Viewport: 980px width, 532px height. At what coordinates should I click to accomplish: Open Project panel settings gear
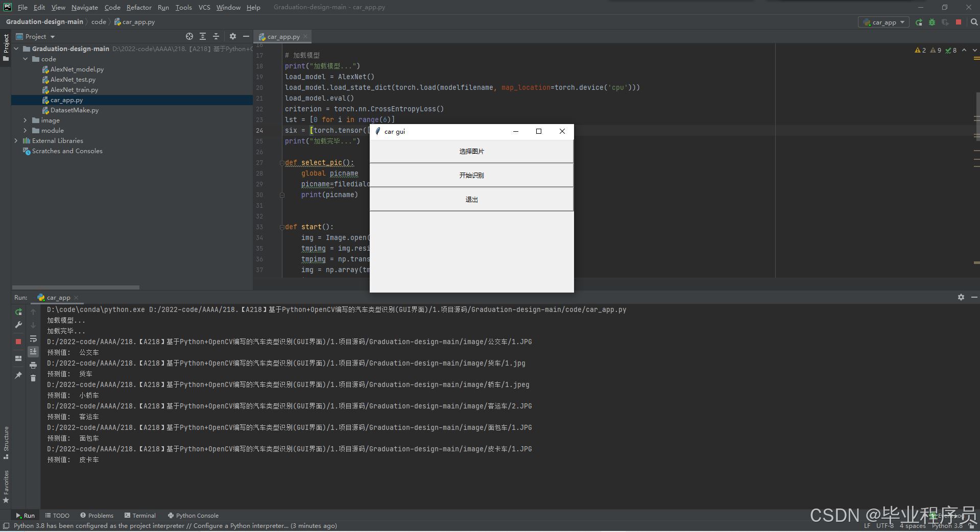[x=233, y=36]
